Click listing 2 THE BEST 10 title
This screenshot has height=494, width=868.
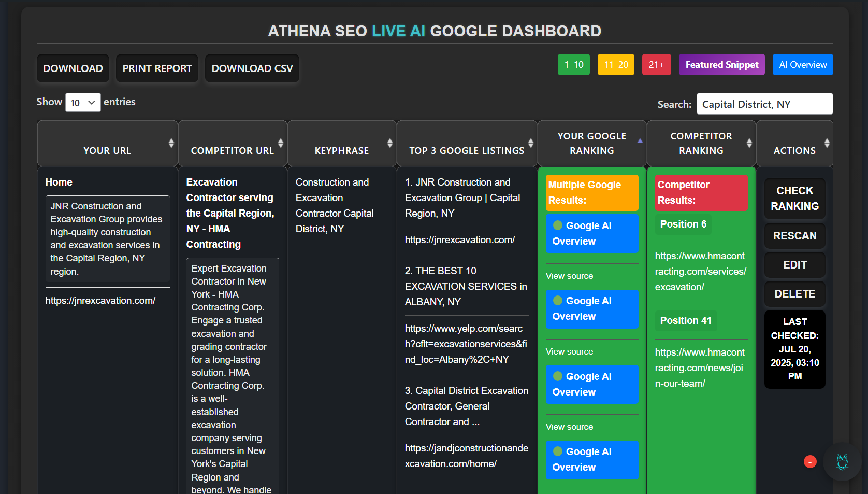pyautogui.click(x=466, y=287)
